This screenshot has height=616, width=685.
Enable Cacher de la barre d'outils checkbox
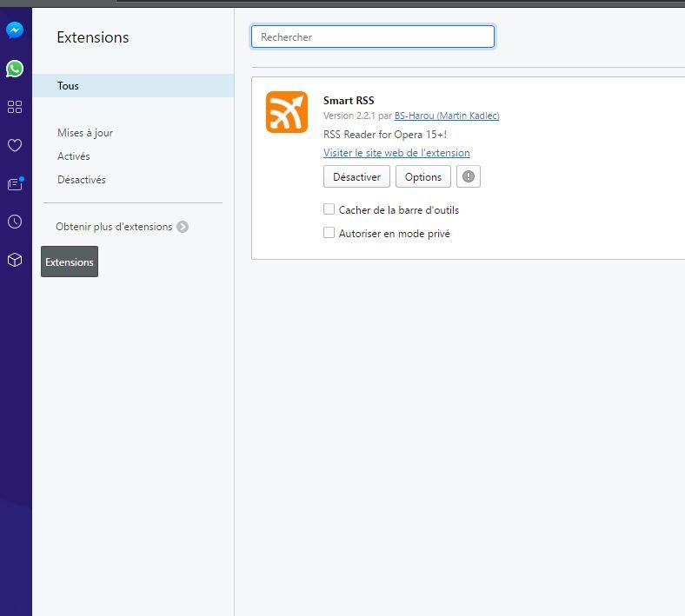(x=329, y=209)
